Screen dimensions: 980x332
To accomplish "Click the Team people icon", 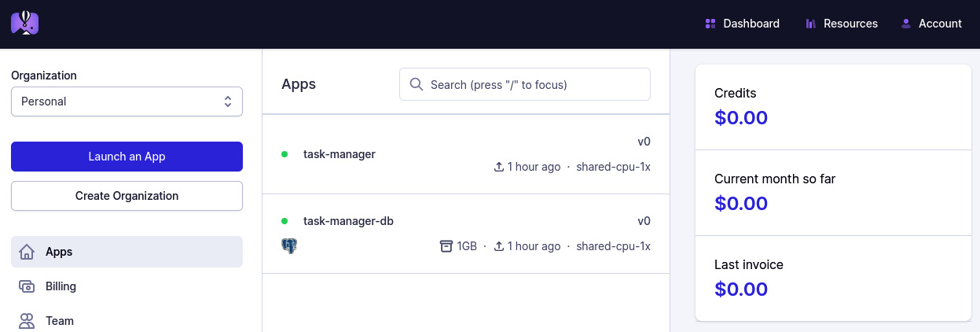I will coord(27,321).
